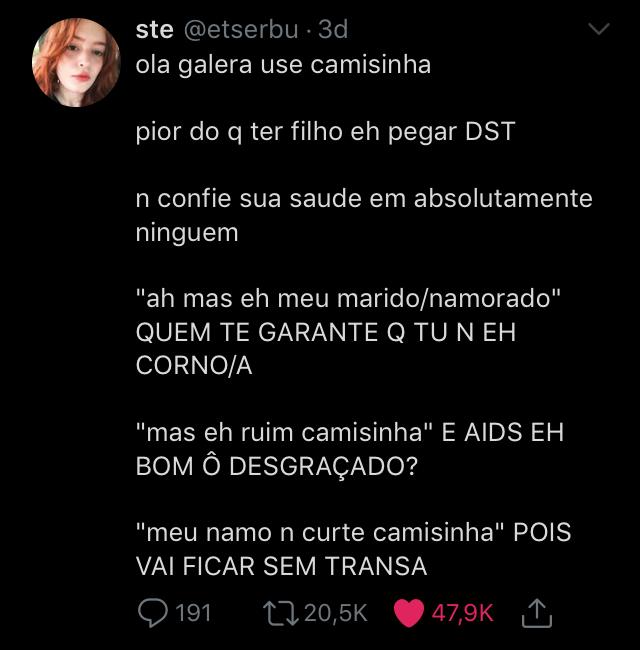Click the text "QUEM TE GARANTE Q TU N EH"
This screenshot has width=640, height=650.
pyautogui.click(x=326, y=332)
